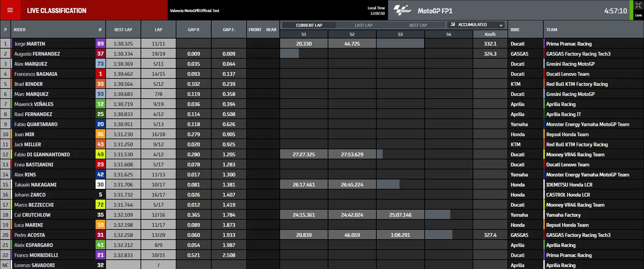Switch to the Current Lap tab
Screen dimensions: 644x269
coord(309,25)
